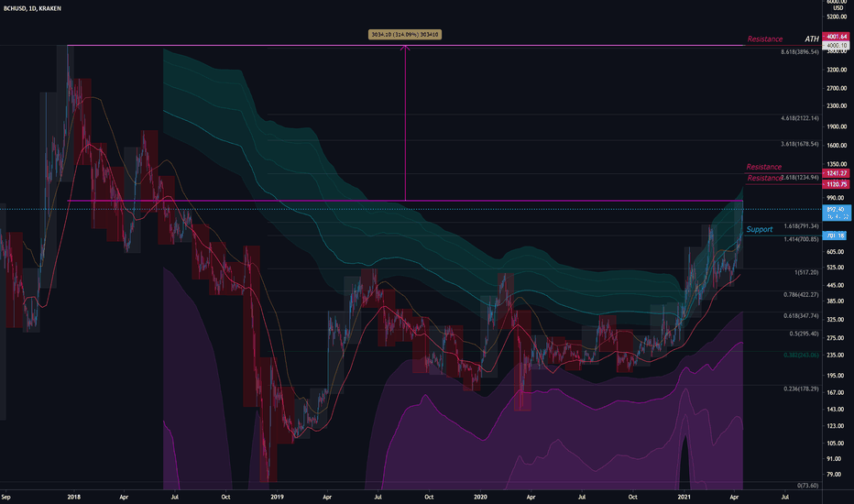Click the 143.00 price scale label
The width and height of the screenshot is (854, 504).
(836, 410)
